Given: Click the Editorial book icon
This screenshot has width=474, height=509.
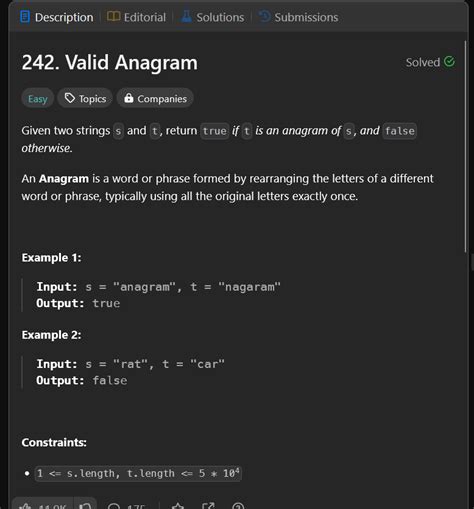Looking at the screenshot, I should tap(113, 16).
